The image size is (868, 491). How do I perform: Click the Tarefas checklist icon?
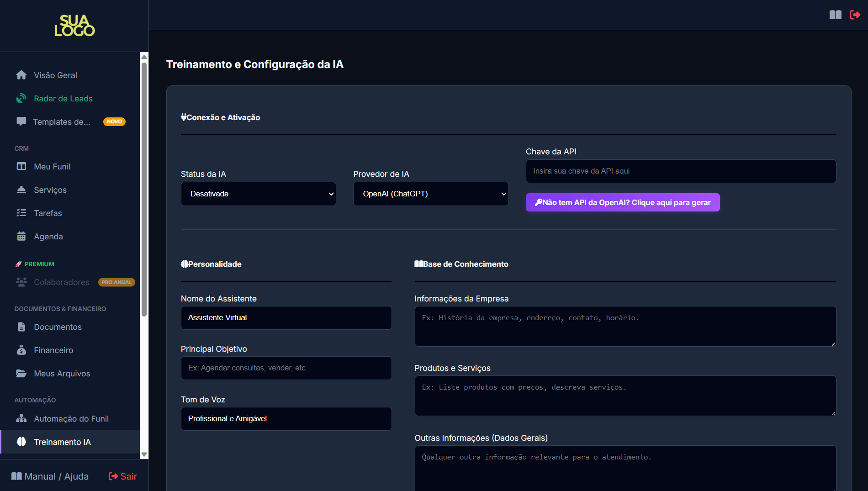tap(21, 213)
